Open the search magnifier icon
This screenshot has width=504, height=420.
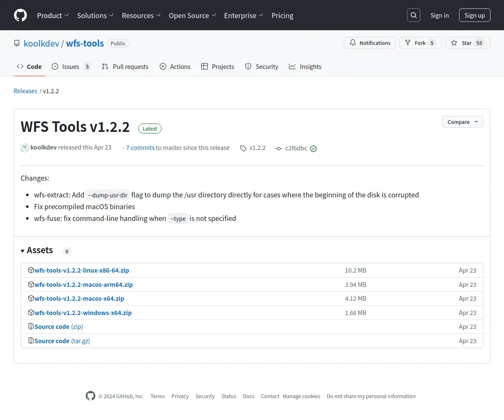[x=414, y=16]
